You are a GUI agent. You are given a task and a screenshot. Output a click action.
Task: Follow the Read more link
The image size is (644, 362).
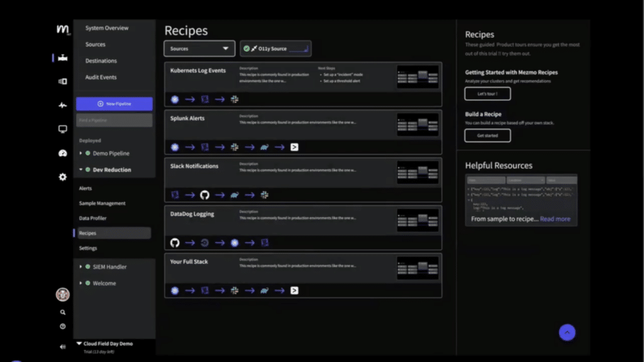pyautogui.click(x=555, y=219)
